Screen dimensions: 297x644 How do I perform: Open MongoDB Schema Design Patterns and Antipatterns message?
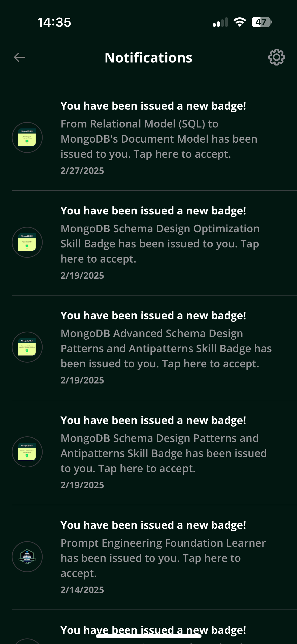(163, 454)
